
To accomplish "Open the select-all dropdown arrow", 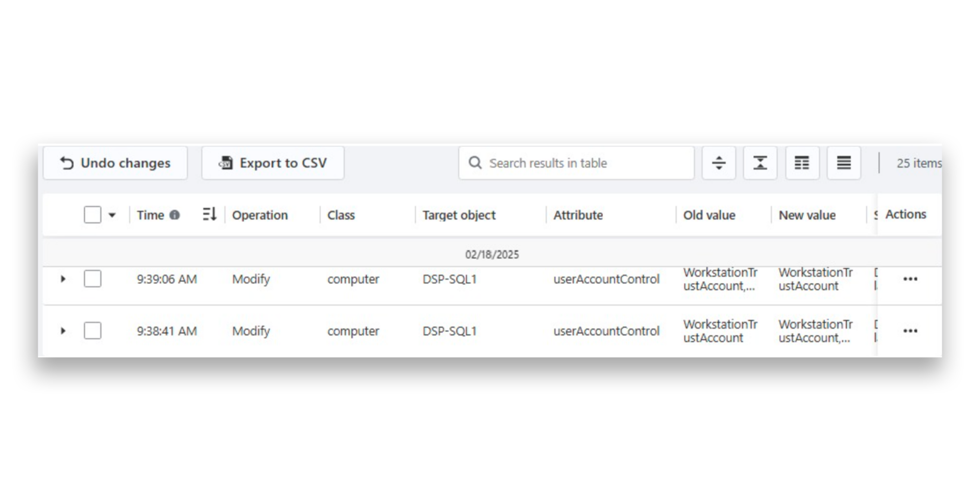I will tap(112, 215).
